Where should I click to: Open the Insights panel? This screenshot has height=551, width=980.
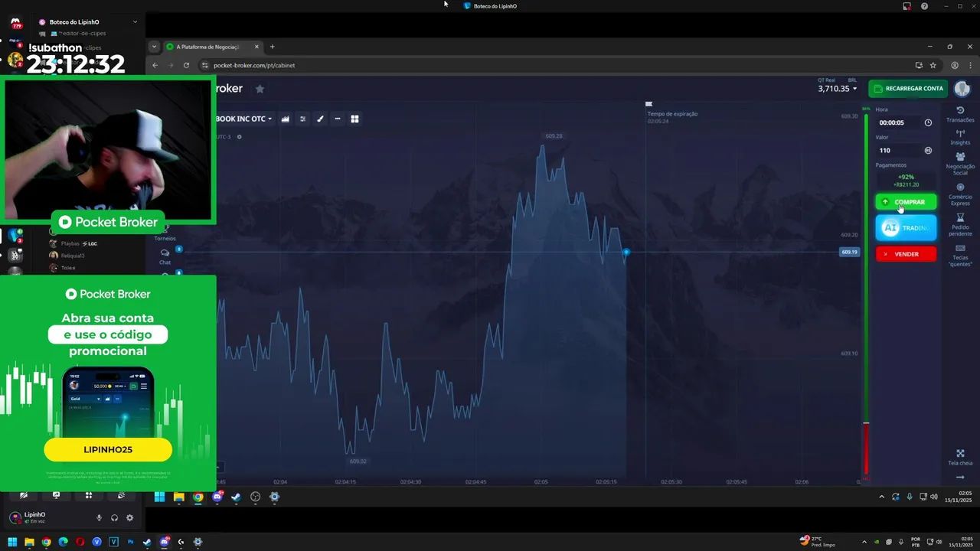click(x=960, y=137)
